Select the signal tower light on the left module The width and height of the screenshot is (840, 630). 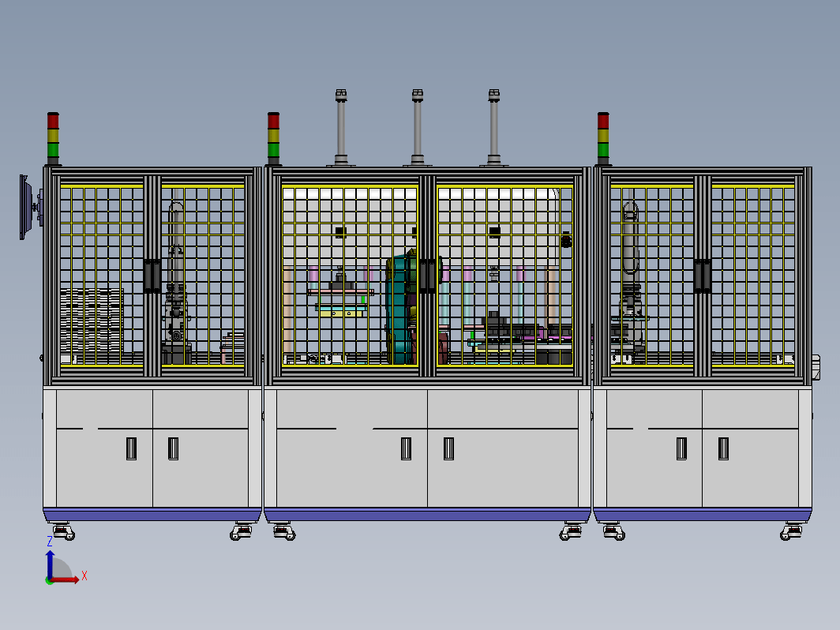[x=53, y=138]
